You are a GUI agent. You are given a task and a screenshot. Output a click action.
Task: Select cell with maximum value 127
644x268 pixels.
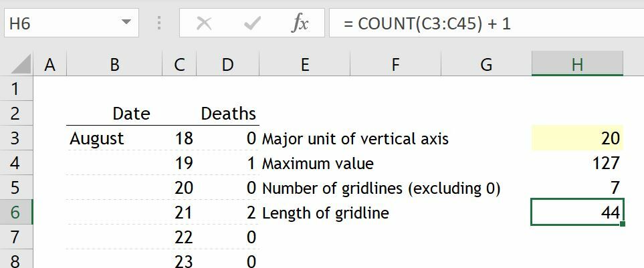click(x=577, y=164)
